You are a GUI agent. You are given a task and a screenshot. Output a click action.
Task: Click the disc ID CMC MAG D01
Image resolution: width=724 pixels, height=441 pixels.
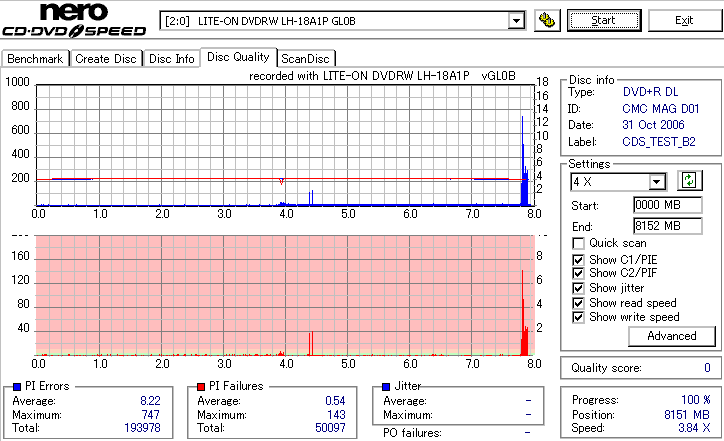tap(660, 109)
